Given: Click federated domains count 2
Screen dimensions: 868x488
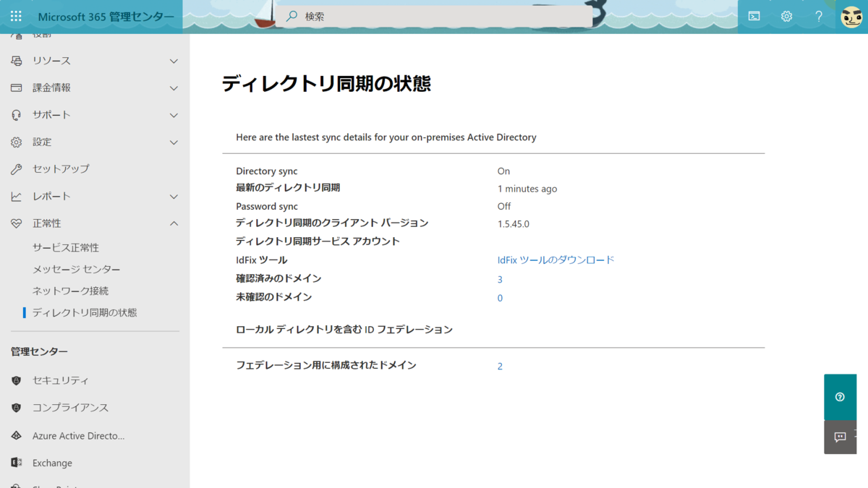Looking at the screenshot, I should click(500, 367).
